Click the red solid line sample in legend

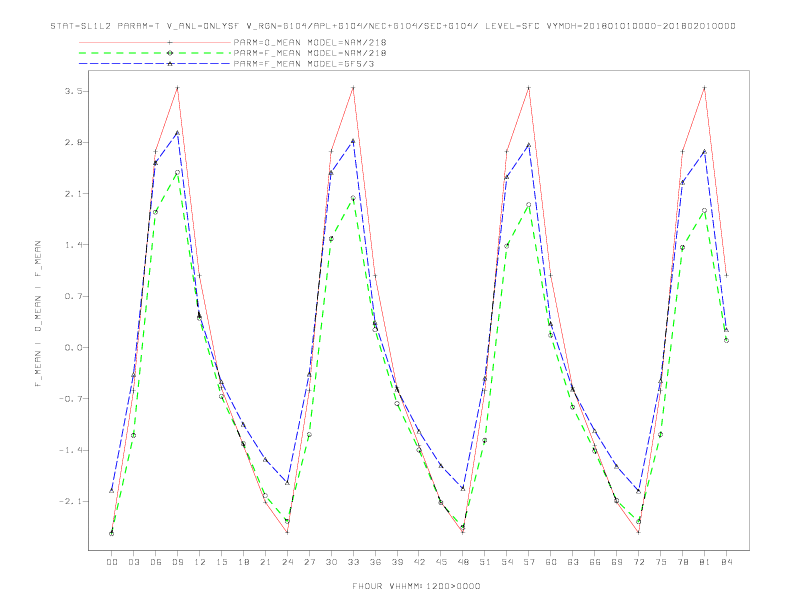pyautogui.click(x=155, y=42)
